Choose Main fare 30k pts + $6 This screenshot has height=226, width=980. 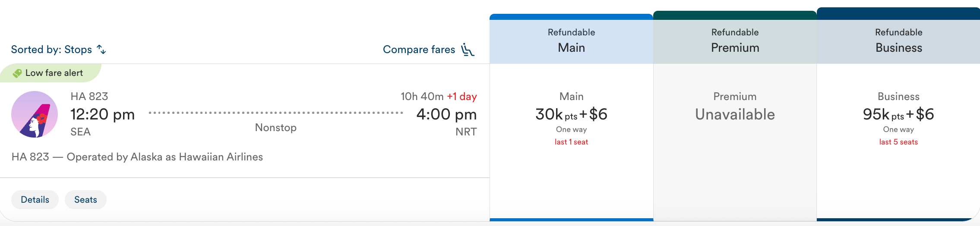coord(571,114)
